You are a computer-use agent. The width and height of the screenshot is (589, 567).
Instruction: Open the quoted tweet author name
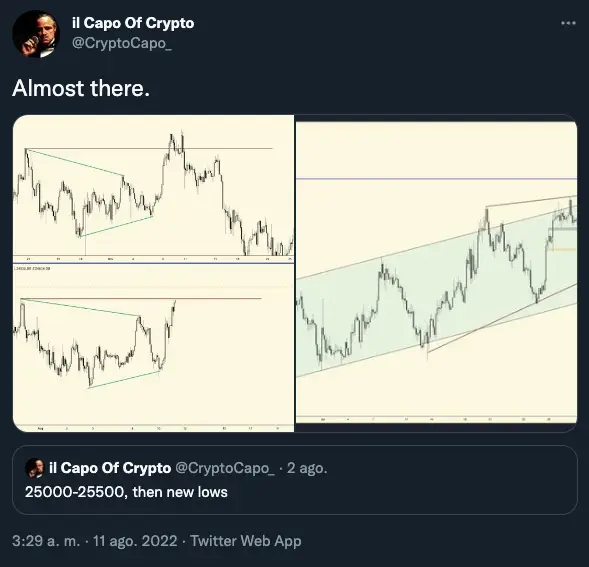110,468
